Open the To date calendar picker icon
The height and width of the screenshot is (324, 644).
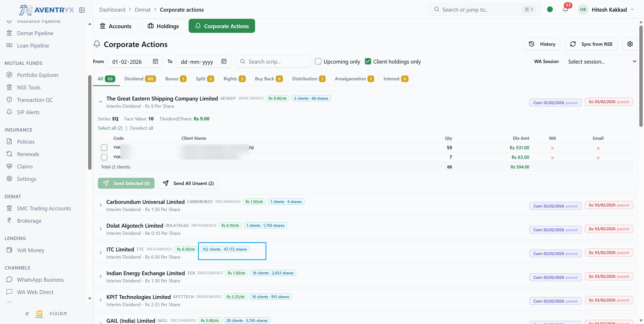pyautogui.click(x=224, y=61)
